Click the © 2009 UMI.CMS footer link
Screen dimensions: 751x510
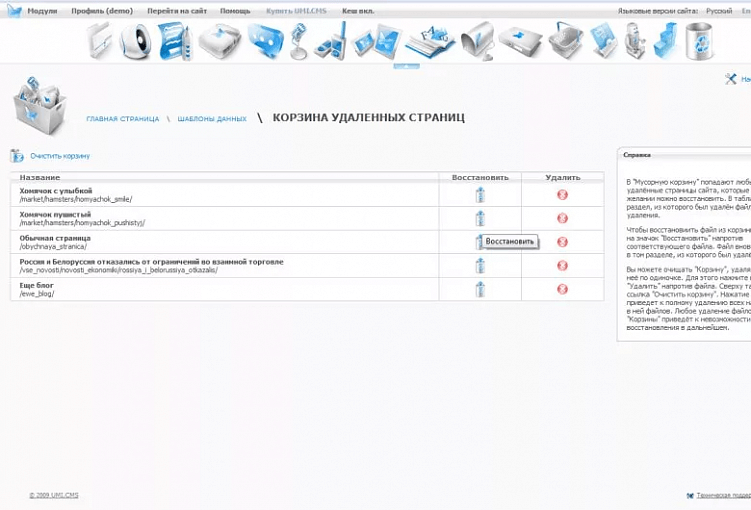[54, 495]
